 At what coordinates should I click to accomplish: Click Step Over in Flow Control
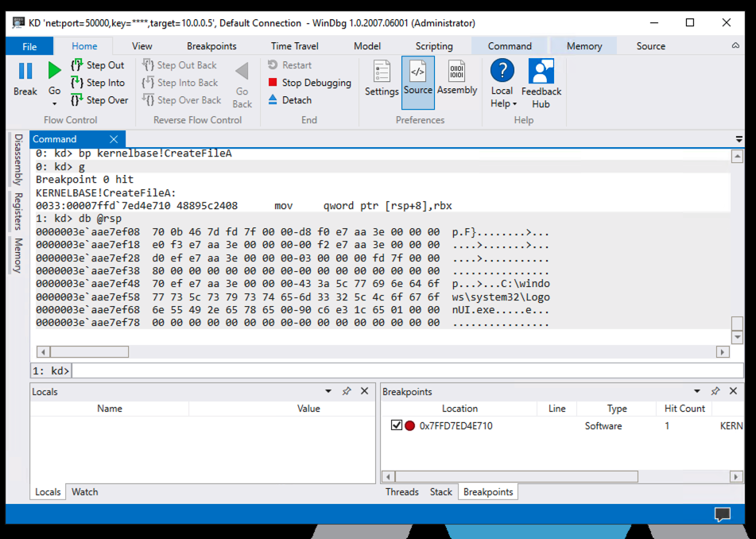(99, 100)
